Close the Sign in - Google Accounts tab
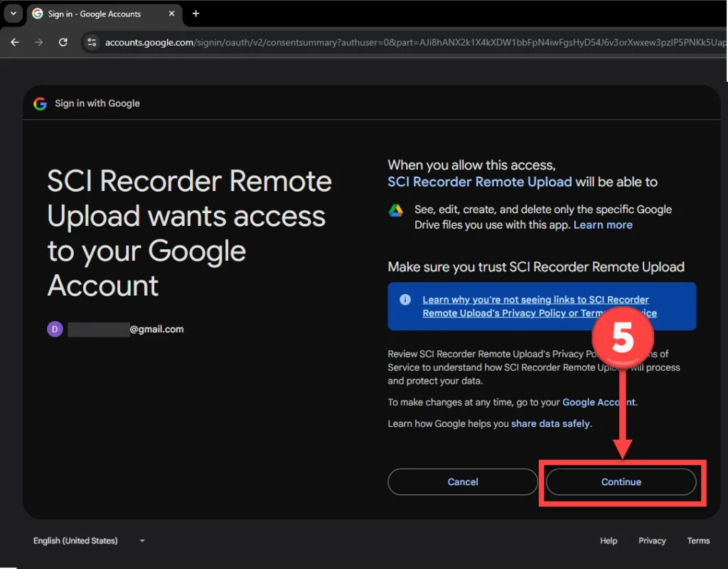The width and height of the screenshot is (728, 569). 172,14
